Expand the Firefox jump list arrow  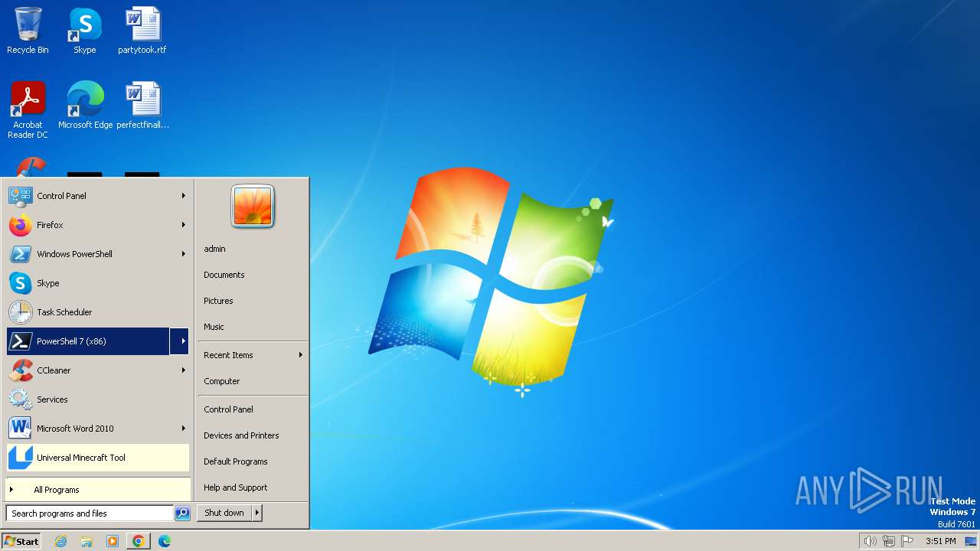(184, 225)
